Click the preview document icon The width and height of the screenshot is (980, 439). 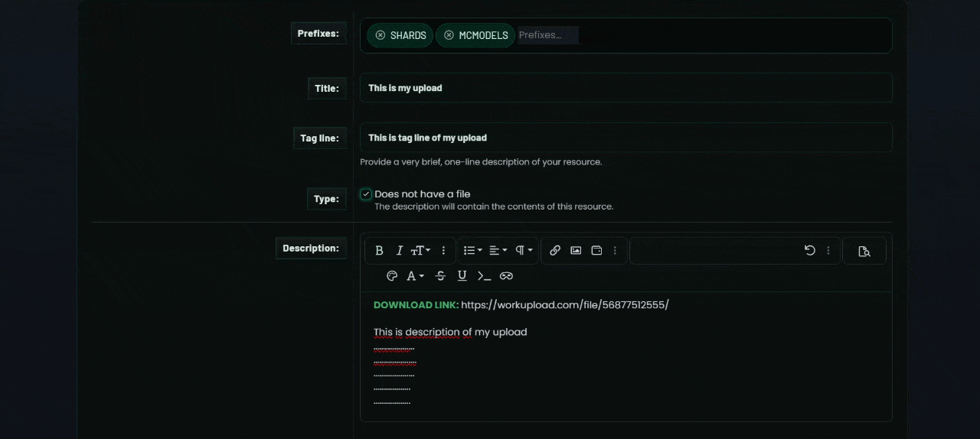[x=864, y=251]
